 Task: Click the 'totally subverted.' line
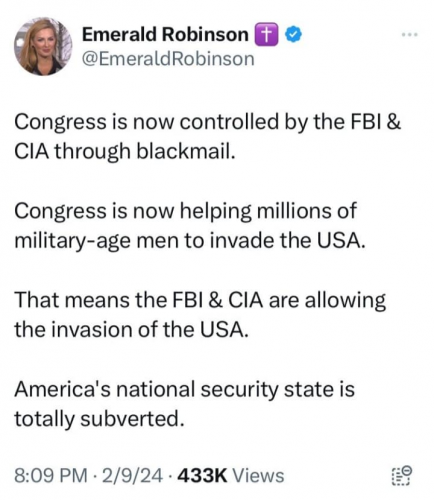coord(99,419)
